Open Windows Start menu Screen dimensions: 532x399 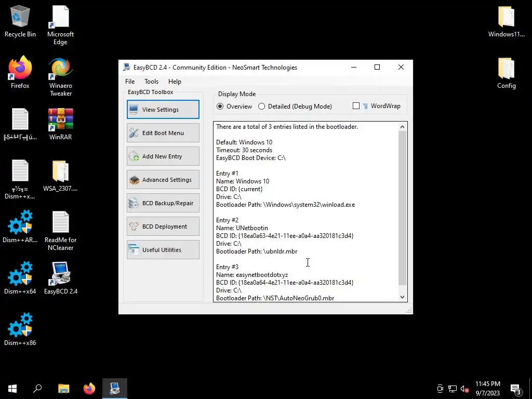click(x=12, y=389)
